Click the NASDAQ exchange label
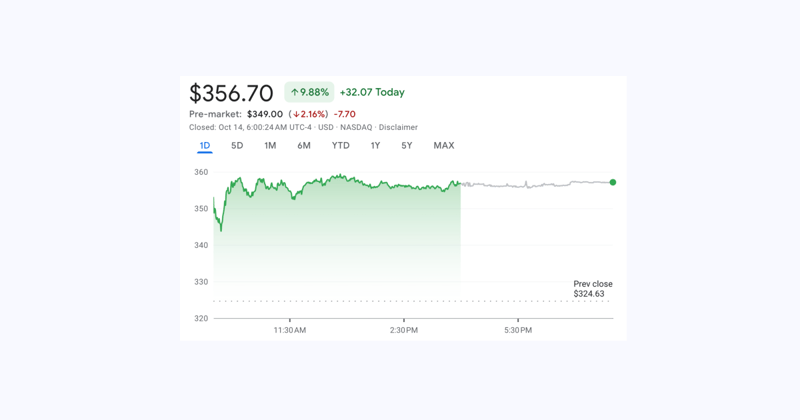Image resolution: width=800 pixels, height=420 pixels. 354,128
